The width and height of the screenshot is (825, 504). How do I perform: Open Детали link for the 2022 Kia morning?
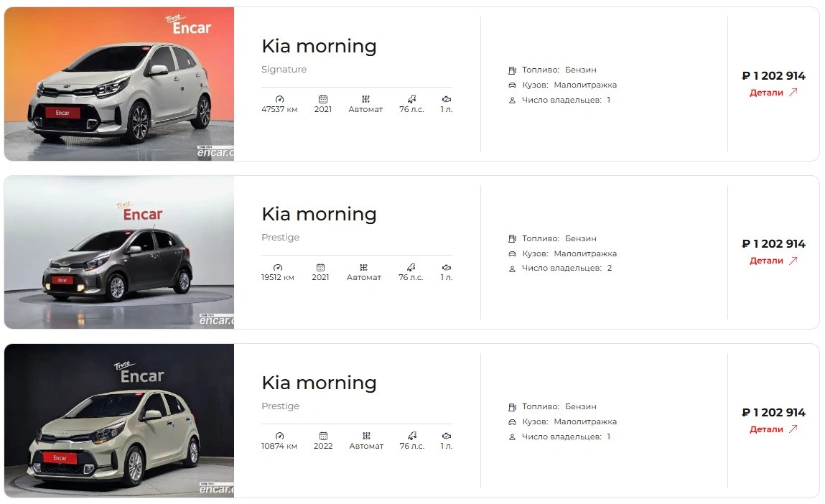(x=767, y=429)
